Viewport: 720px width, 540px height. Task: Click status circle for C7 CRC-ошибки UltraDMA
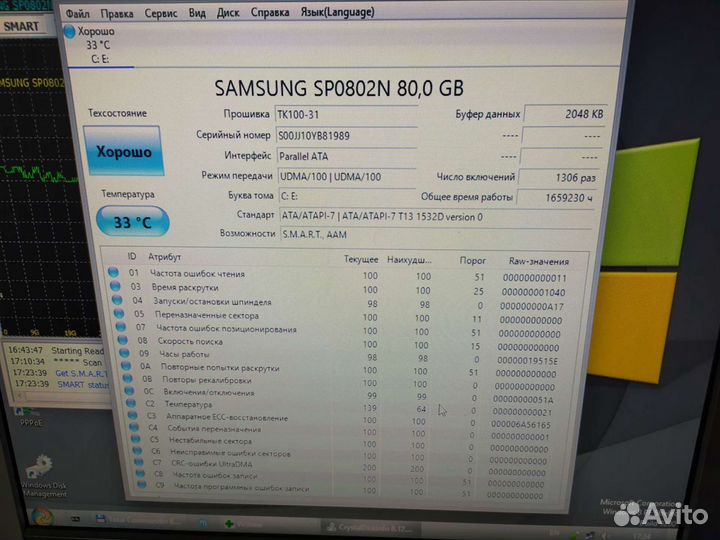tap(139, 462)
